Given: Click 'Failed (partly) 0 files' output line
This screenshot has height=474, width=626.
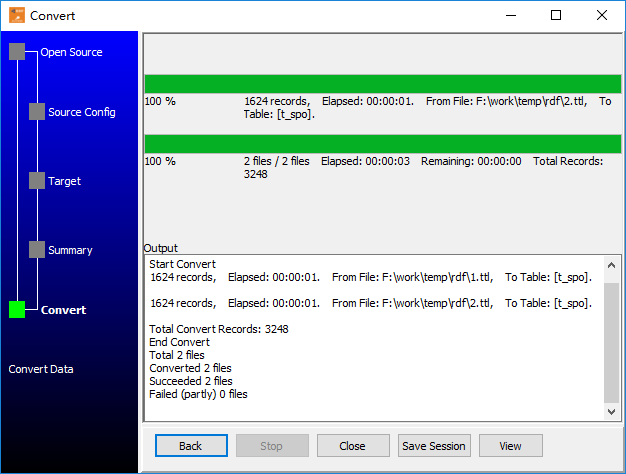Looking at the screenshot, I should tap(198, 395).
